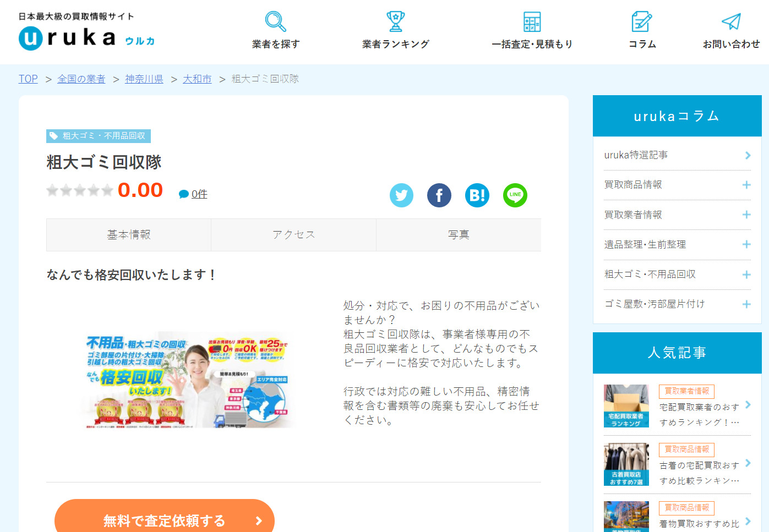This screenshot has height=532, width=769.
Task: Share this page via LINE
Action: coord(515,195)
